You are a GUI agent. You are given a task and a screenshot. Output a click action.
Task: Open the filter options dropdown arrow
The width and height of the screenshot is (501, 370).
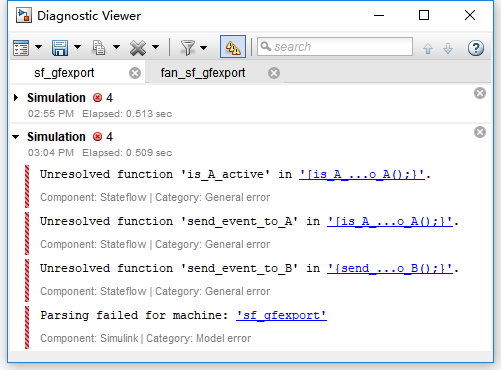(203, 48)
